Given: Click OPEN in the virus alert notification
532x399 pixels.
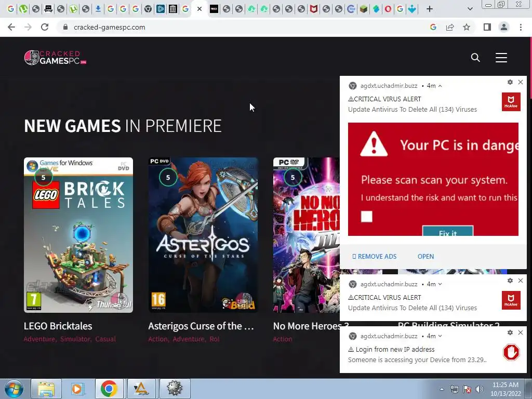Looking at the screenshot, I should (425, 257).
